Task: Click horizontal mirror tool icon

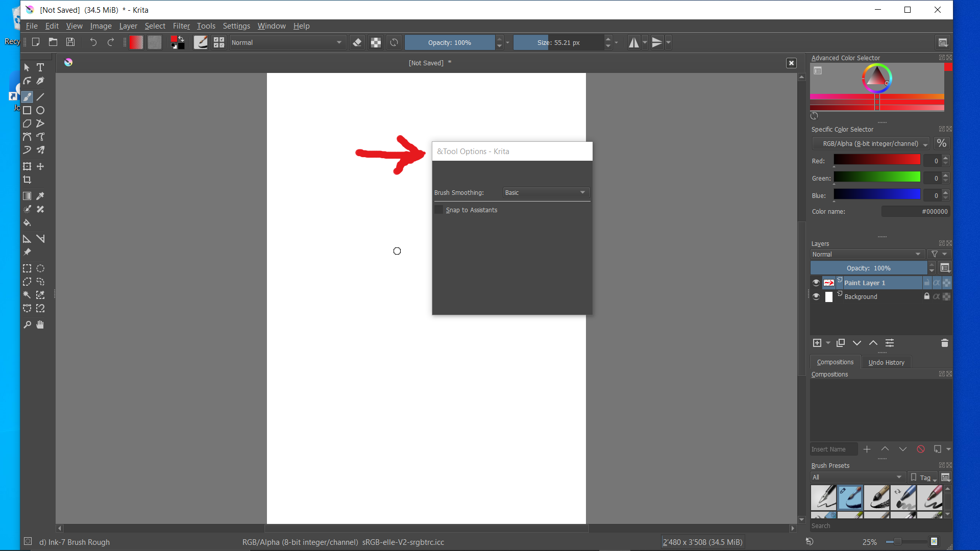Action: (x=633, y=43)
